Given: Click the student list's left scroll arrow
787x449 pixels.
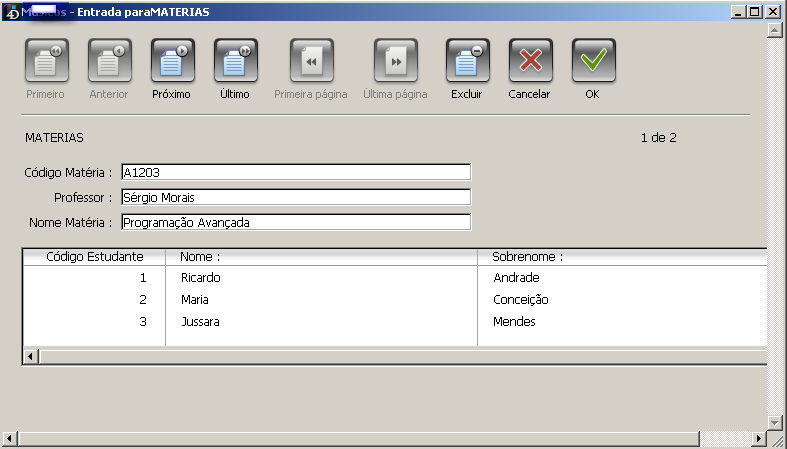Looking at the screenshot, I should 30,356.
